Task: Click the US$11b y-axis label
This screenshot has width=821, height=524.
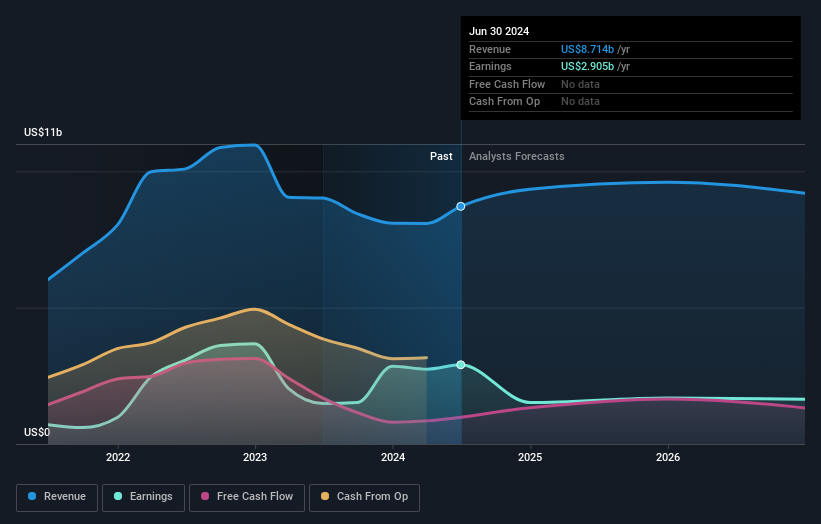Action: [x=43, y=132]
